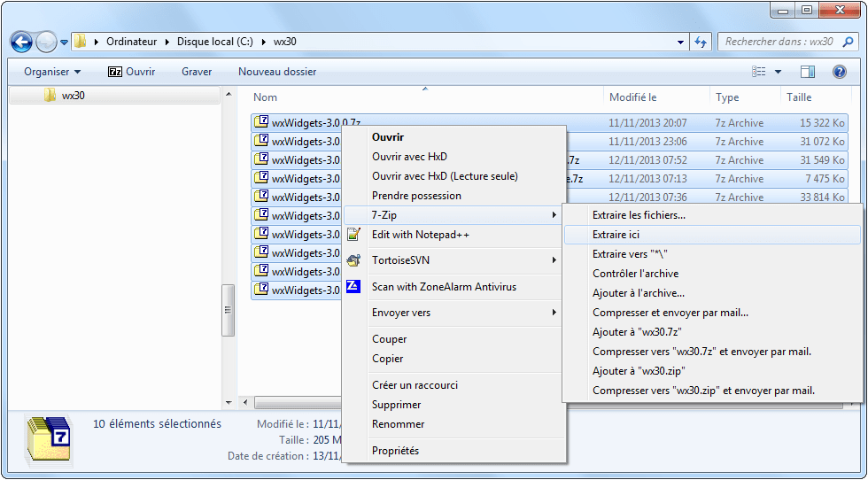Sort by the Nom column header

coord(265,97)
